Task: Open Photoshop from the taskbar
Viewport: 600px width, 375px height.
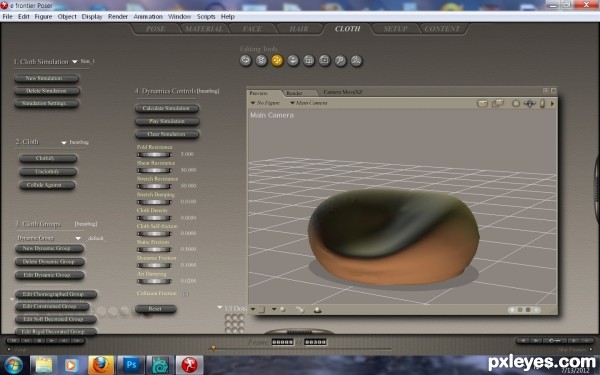Action: 130,365
